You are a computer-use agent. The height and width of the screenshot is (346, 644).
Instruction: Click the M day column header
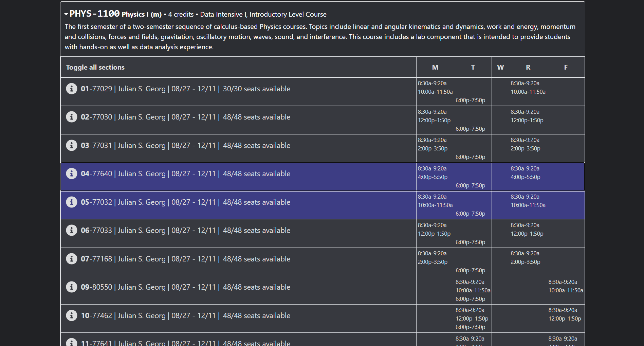[x=435, y=67]
